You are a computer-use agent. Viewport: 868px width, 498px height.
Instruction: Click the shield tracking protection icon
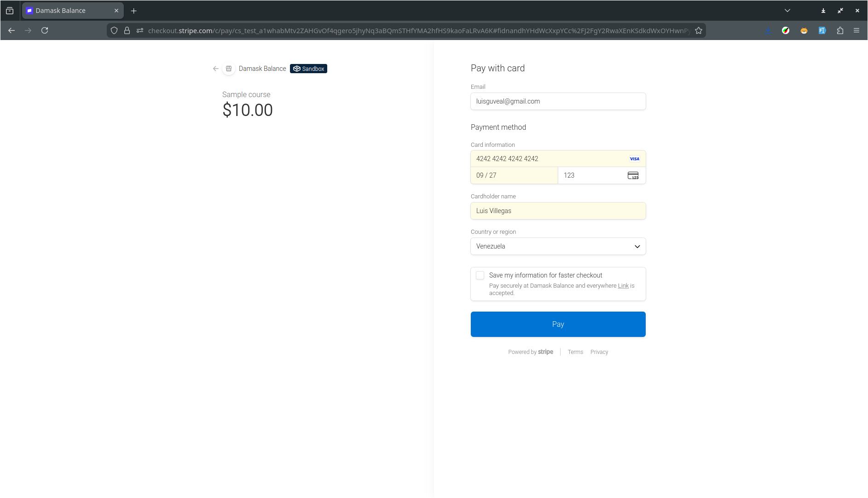[x=114, y=30]
